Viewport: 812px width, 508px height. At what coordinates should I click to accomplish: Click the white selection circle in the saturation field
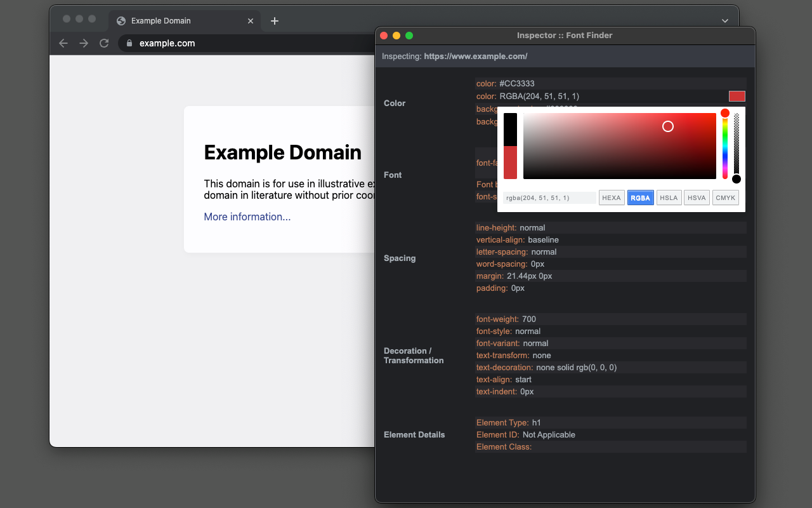667,126
